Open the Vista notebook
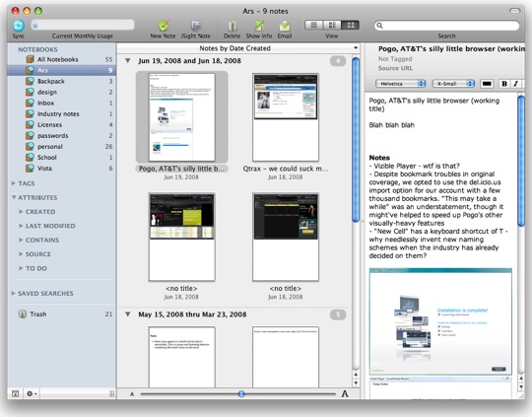Image resolution: width=532 pixels, height=417 pixels. click(x=61, y=169)
